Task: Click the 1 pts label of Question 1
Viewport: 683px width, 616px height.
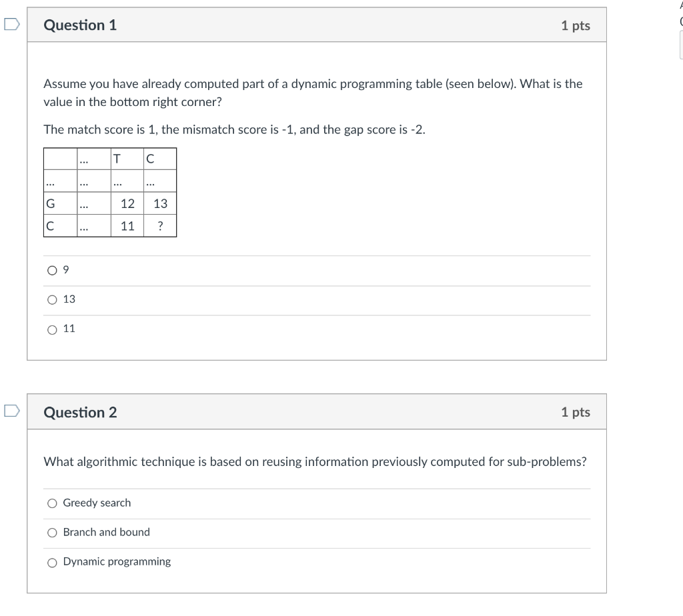Action: pos(575,25)
